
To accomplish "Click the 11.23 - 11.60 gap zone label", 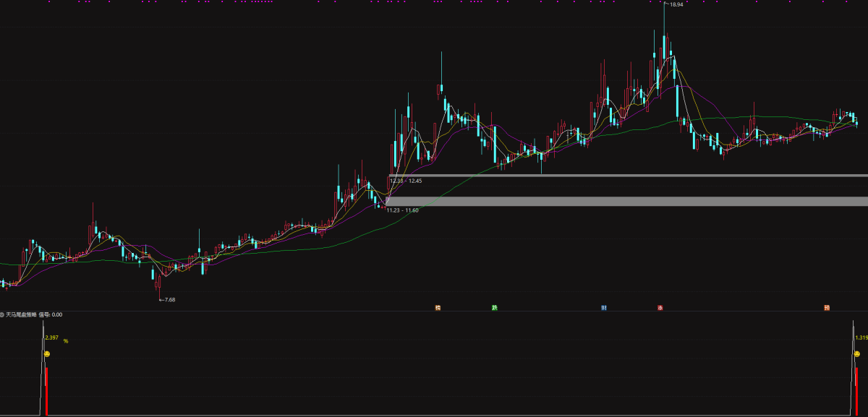I will point(402,210).
